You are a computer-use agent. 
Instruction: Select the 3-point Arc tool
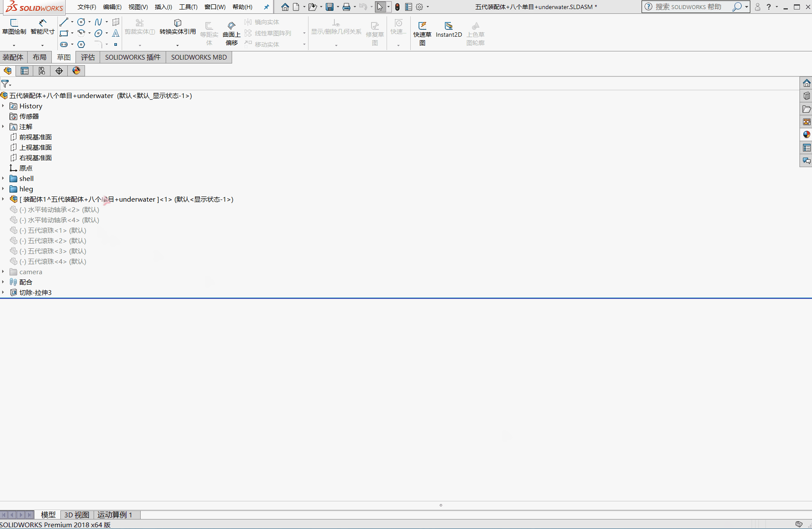coord(81,33)
